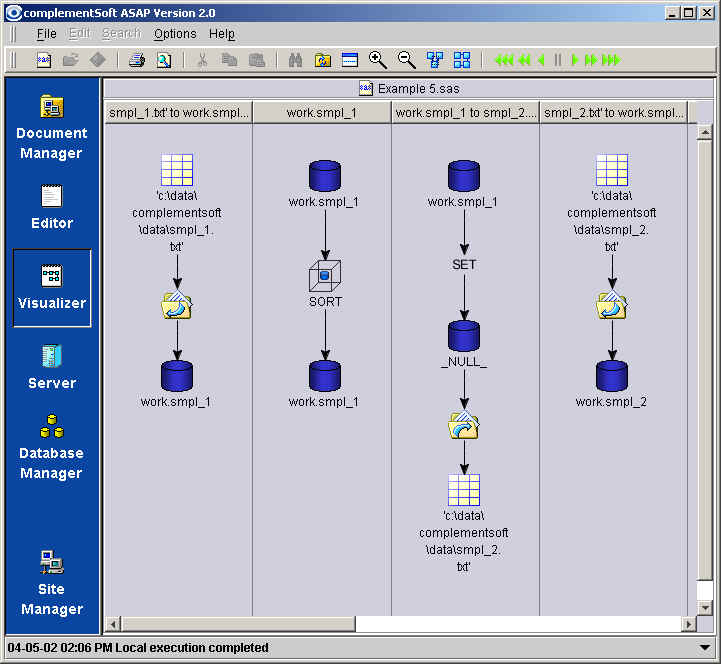Select the "smpl_1.txt' to work.smpl..." column header
Screen dimensions: 721x664
178,113
